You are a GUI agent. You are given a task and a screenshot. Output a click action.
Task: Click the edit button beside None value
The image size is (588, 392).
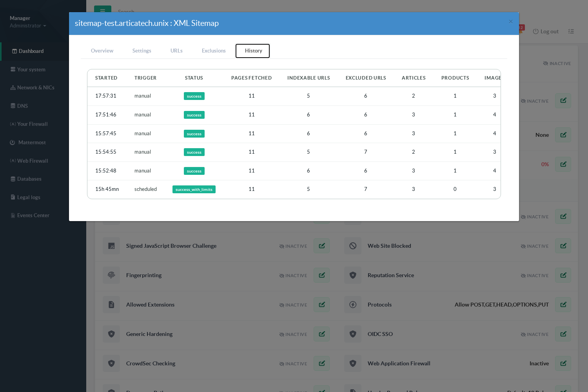click(563, 135)
